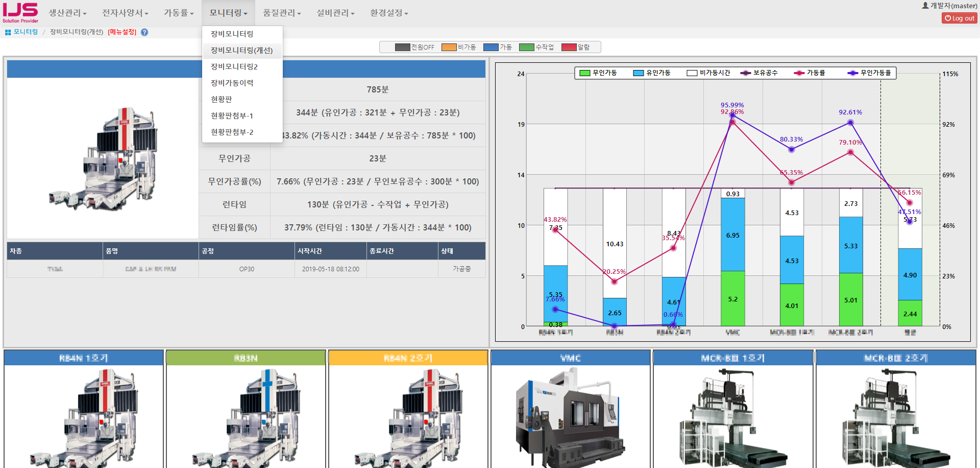Open the 품질관리 dropdown menu
980x468 pixels.
[282, 13]
